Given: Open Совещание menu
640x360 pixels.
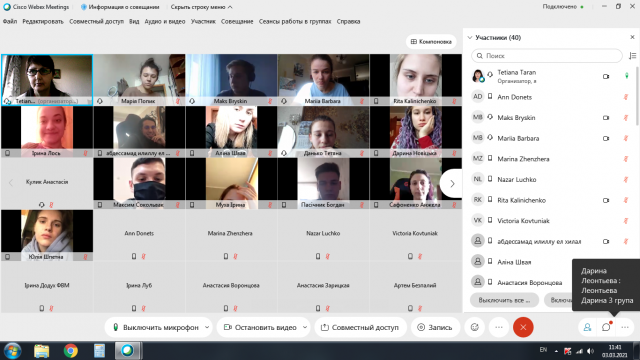Looking at the screenshot, I should [237, 21].
